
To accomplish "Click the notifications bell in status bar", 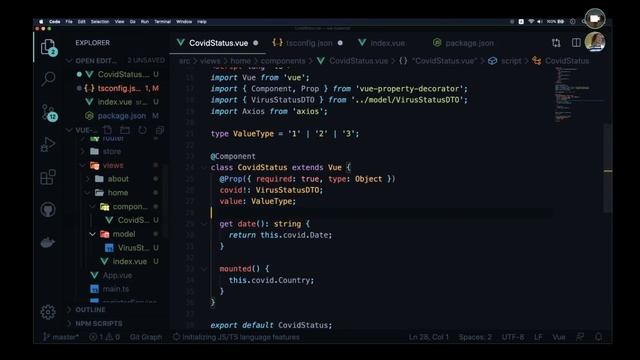I will pos(598,337).
